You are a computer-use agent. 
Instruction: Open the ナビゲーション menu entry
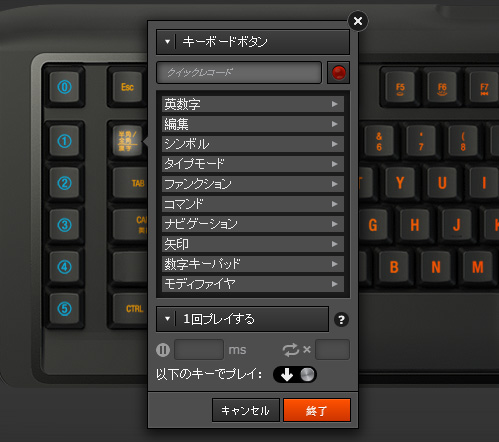click(x=253, y=224)
